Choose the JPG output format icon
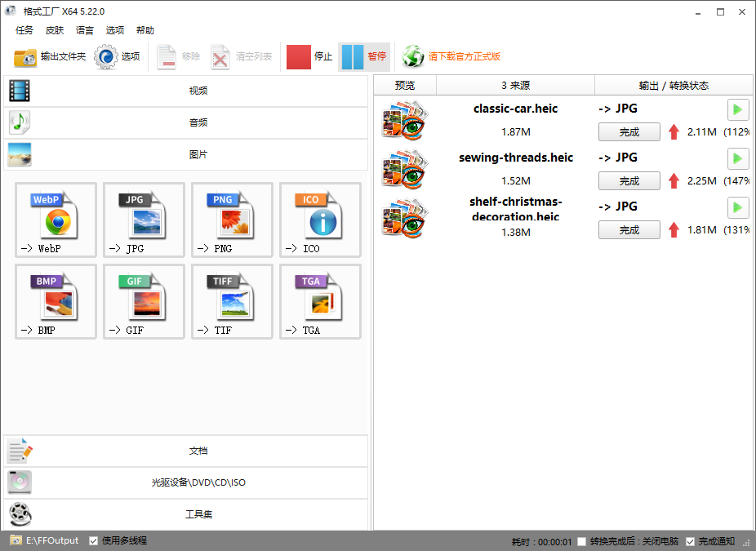The image size is (756, 551). coord(145,220)
